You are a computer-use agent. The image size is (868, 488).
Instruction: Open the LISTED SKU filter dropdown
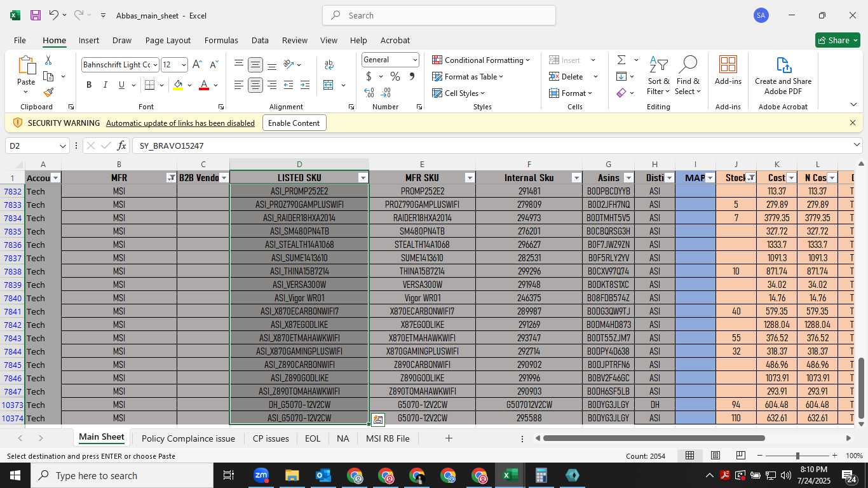tap(363, 178)
